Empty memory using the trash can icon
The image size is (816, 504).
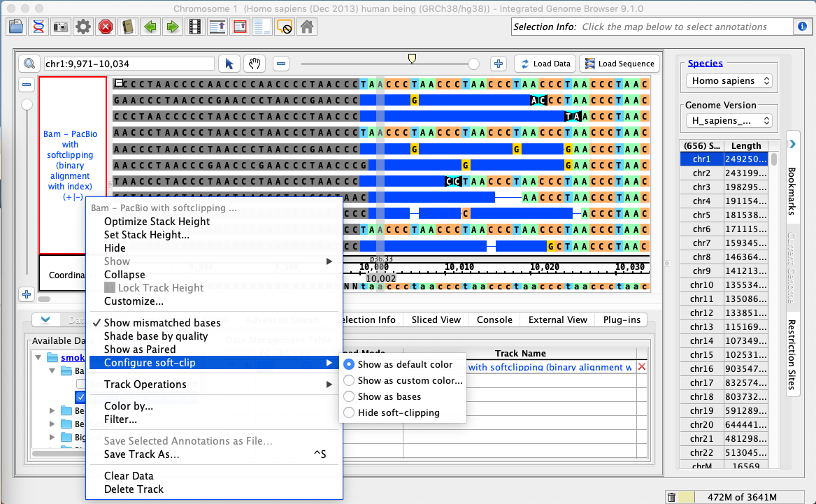tap(672, 497)
